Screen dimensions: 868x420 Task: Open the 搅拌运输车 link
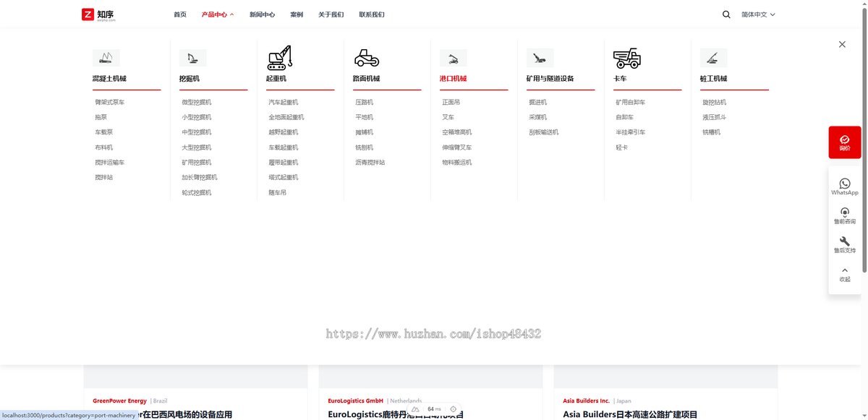coord(110,163)
